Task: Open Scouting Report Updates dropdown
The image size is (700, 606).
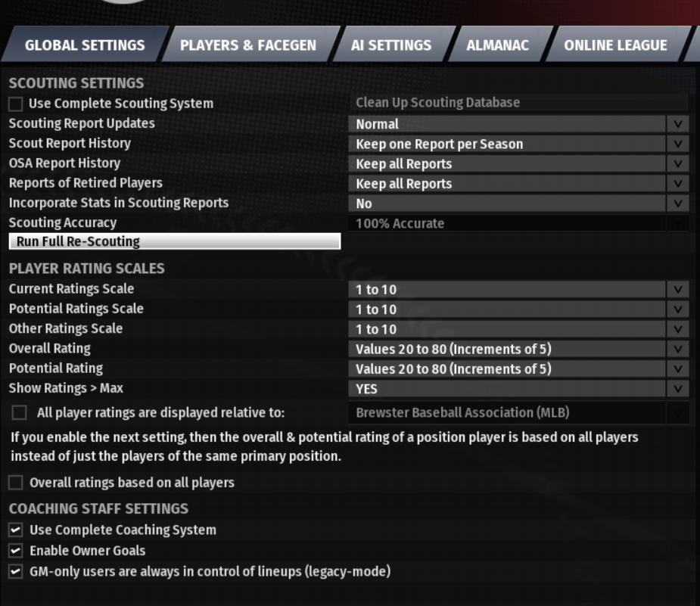Action: [518, 124]
